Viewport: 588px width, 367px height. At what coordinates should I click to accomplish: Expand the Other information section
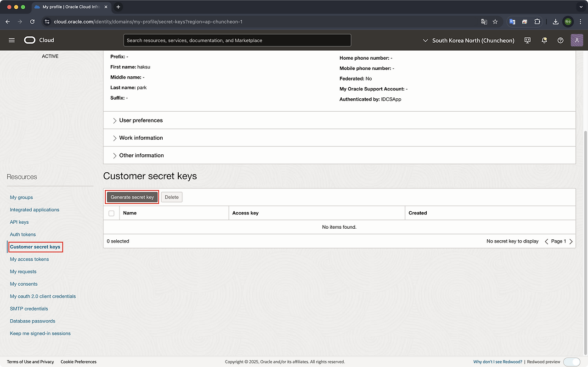[x=141, y=155]
